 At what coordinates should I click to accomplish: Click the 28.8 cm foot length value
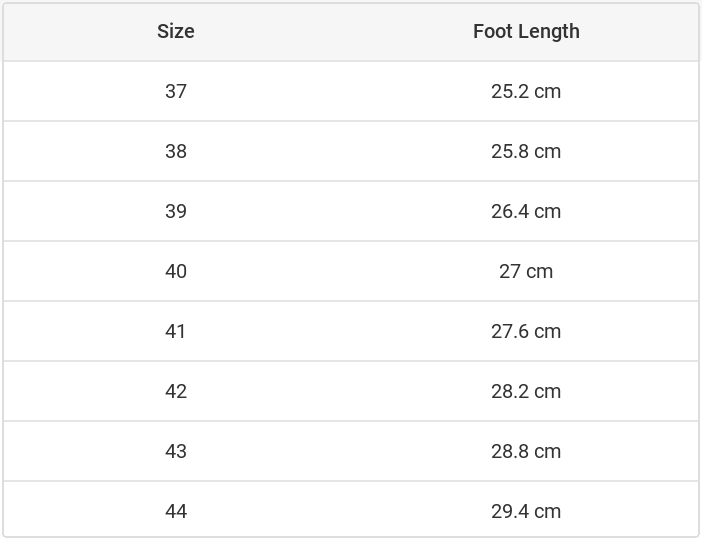pos(526,451)
